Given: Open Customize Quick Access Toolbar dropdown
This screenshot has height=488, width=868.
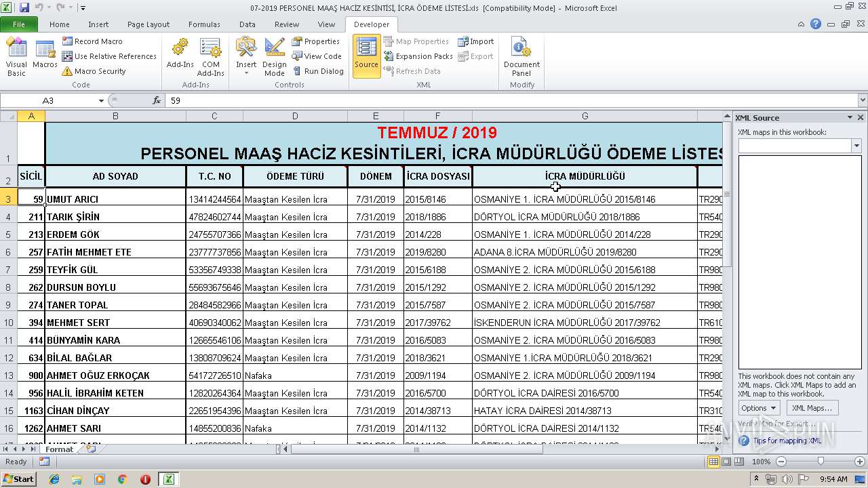Looking at the screenshot, I should (x=83, y=8).
